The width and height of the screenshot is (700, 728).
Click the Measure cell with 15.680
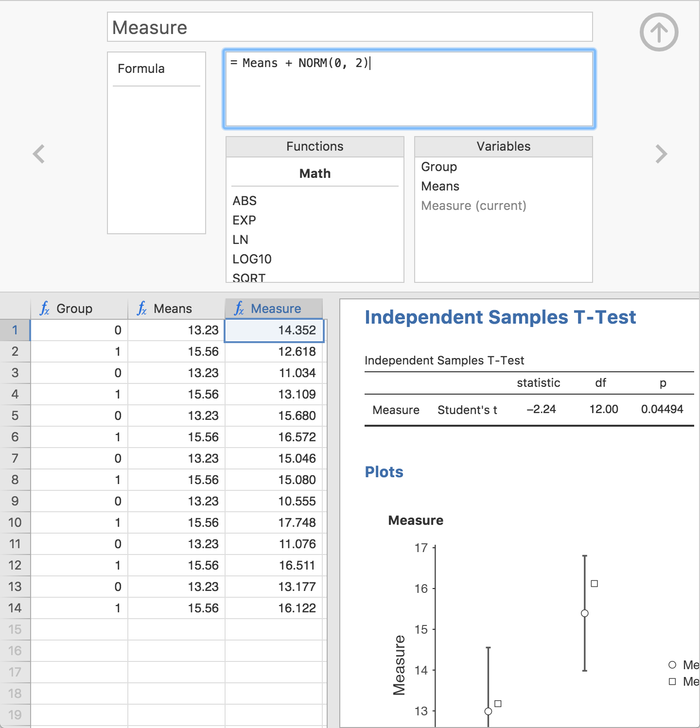(x=274, y=416)
